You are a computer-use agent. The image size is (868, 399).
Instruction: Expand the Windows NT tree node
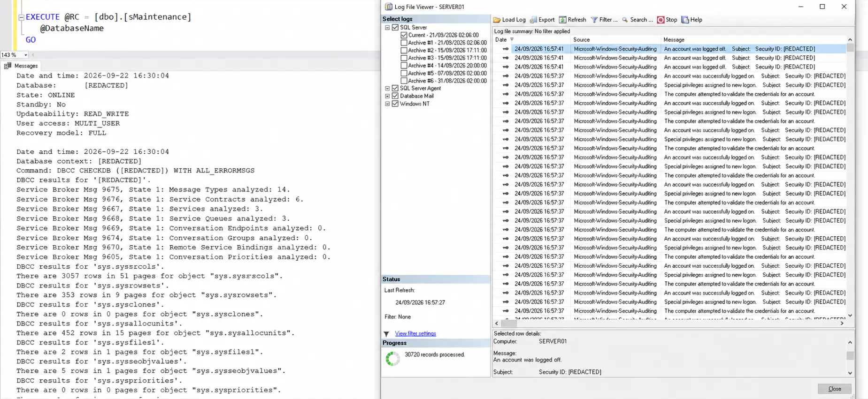click(387, 104)
